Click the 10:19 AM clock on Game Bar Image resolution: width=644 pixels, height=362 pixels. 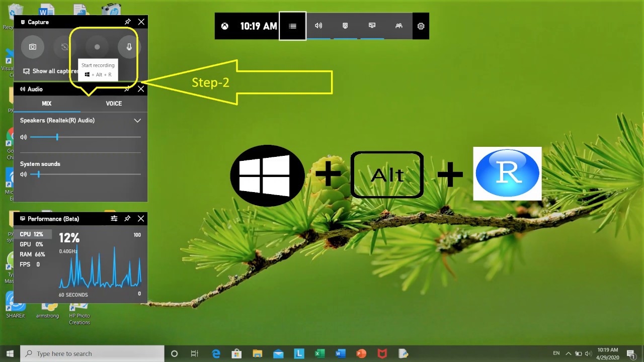pos(259,26)
